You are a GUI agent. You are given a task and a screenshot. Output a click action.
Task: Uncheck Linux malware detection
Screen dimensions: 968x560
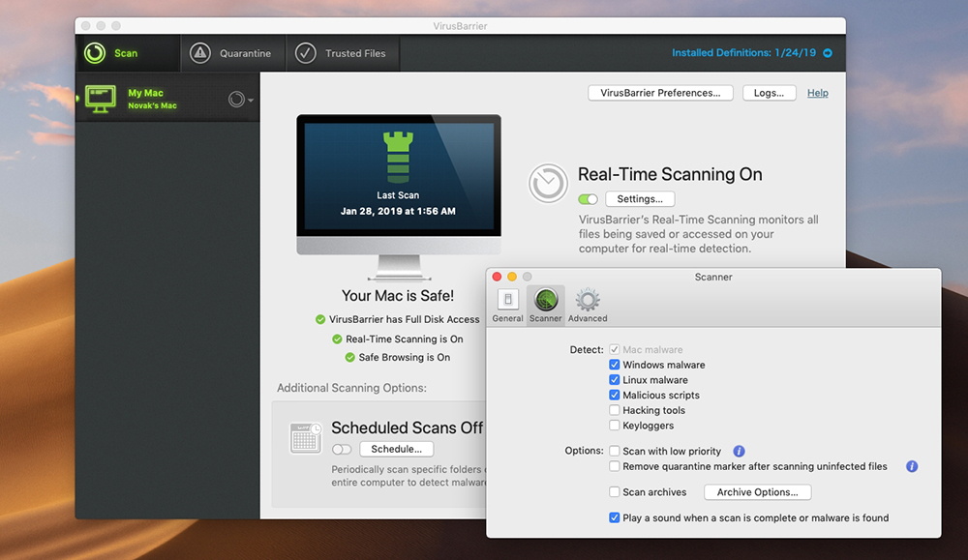(x=615, y=380)
